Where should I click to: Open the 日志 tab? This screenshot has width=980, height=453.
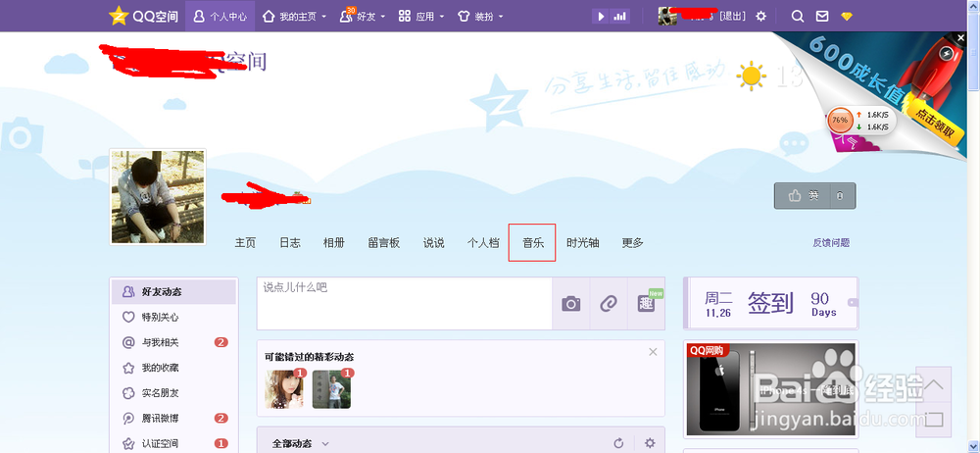tap(290, 243)
